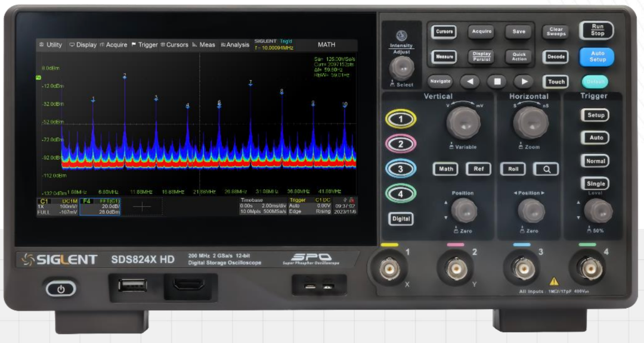Push the horizontal Position Zero knob
Screen dimensions: 644x343
pos(531,210)
